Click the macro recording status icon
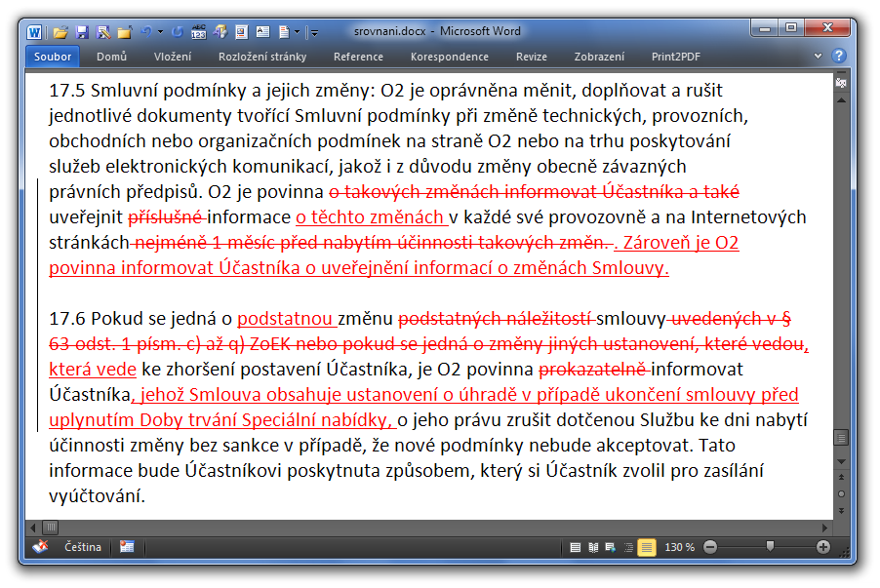Image resolution: width=880 pixels, height=588 pixels. tap(127, 547)
